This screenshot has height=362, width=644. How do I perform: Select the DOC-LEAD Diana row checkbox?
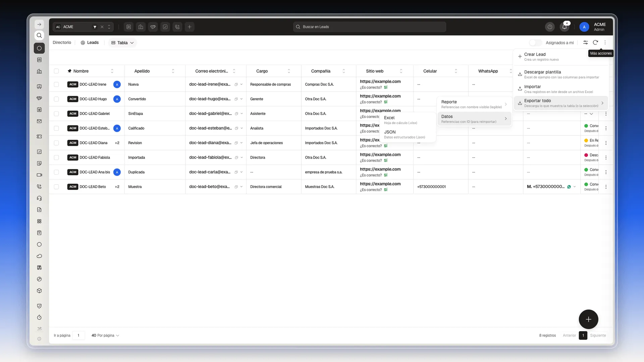click(x=56, y=143)
